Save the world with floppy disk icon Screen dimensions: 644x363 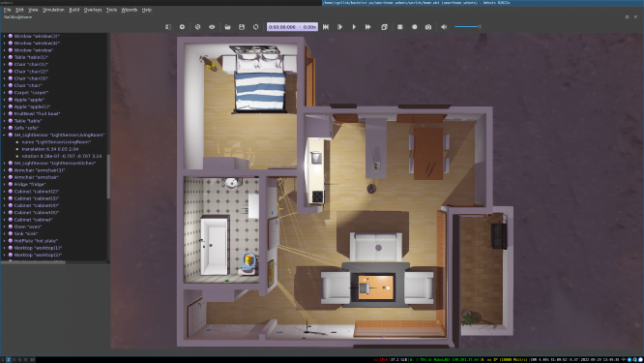coord(242,27)
